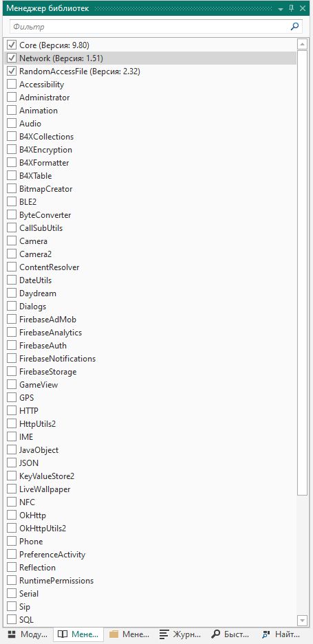
Task: Click the search magnifier icon in filter
Action: (x=294, y=27)
